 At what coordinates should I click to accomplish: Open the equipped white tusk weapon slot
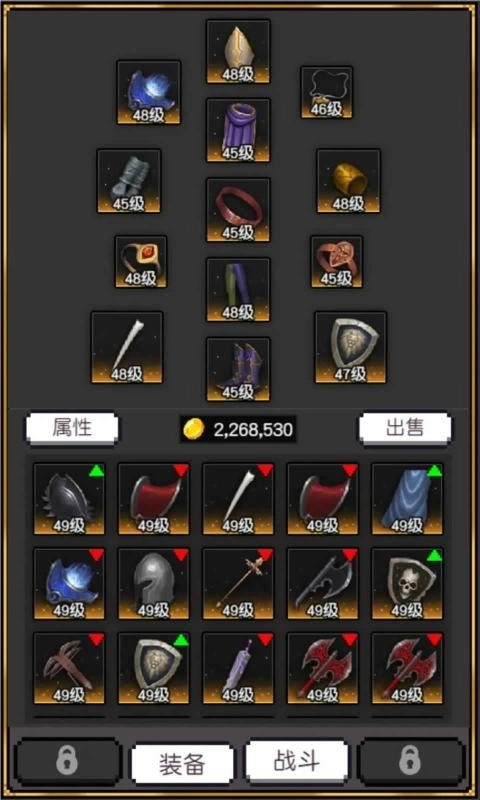pos(127,347)
